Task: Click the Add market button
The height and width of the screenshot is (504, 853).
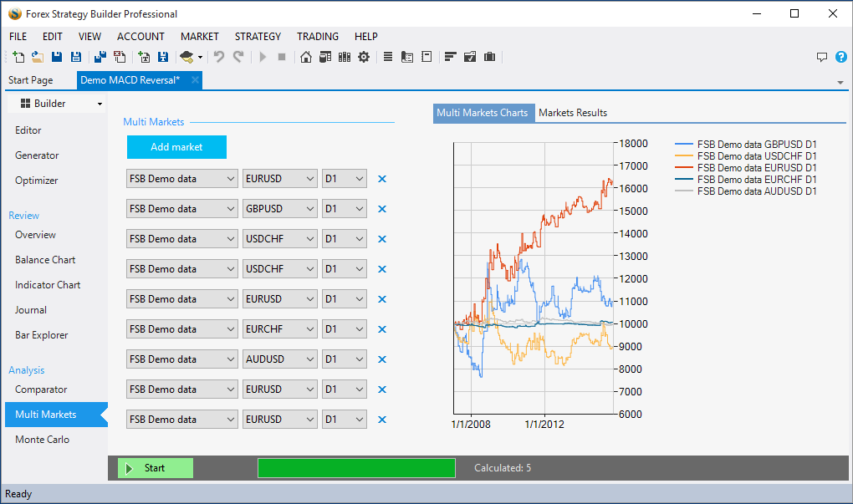Action: pyautogui.click(x=176, y=147)
